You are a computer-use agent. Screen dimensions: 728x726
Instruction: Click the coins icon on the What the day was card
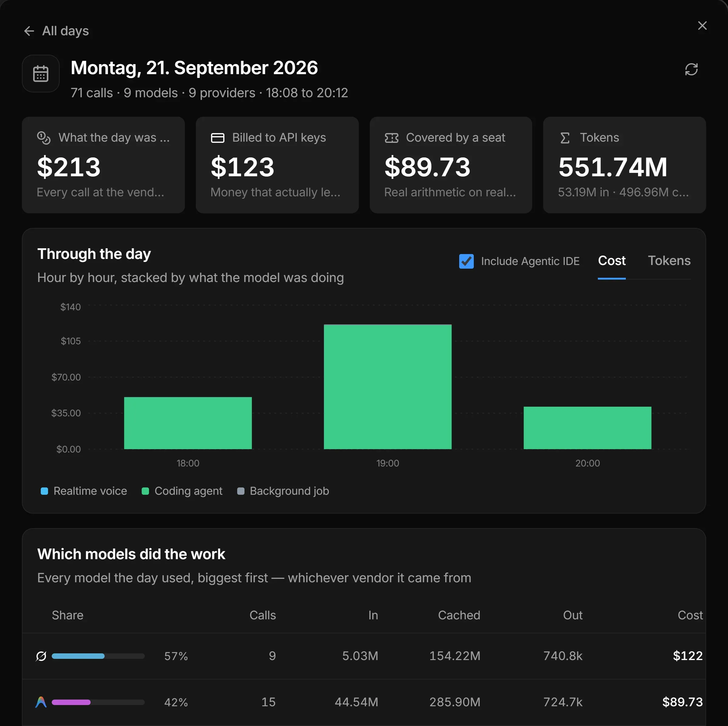pyautogui.click(x=44, y=138)
